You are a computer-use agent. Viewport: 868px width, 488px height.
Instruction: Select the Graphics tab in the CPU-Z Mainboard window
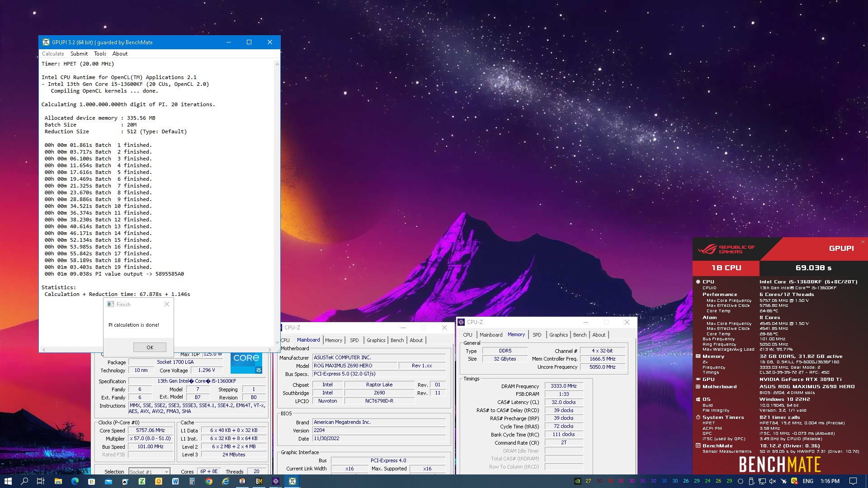[376, 340]
